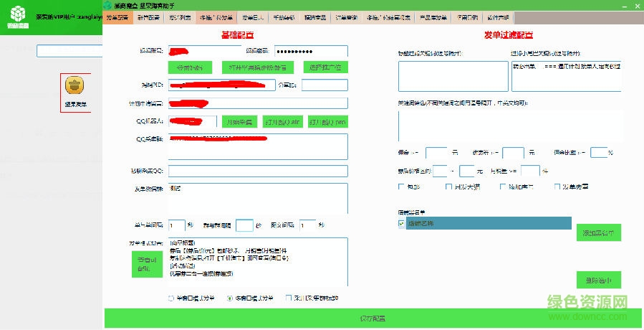Click the green cube icon in title bar
Screen dimensions: 644x330
[107, 5]
